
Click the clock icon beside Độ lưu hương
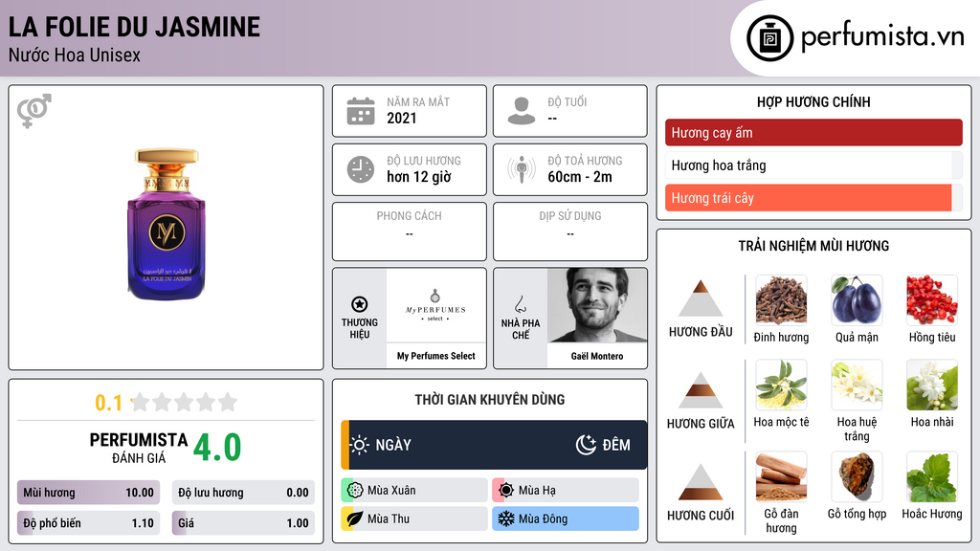(361, 169)
